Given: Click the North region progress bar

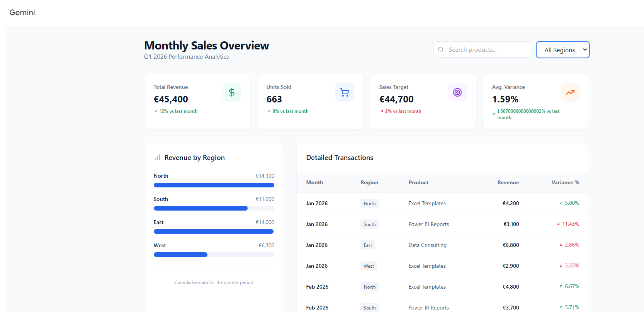Looking at the screenshot, I should (214, 185).
